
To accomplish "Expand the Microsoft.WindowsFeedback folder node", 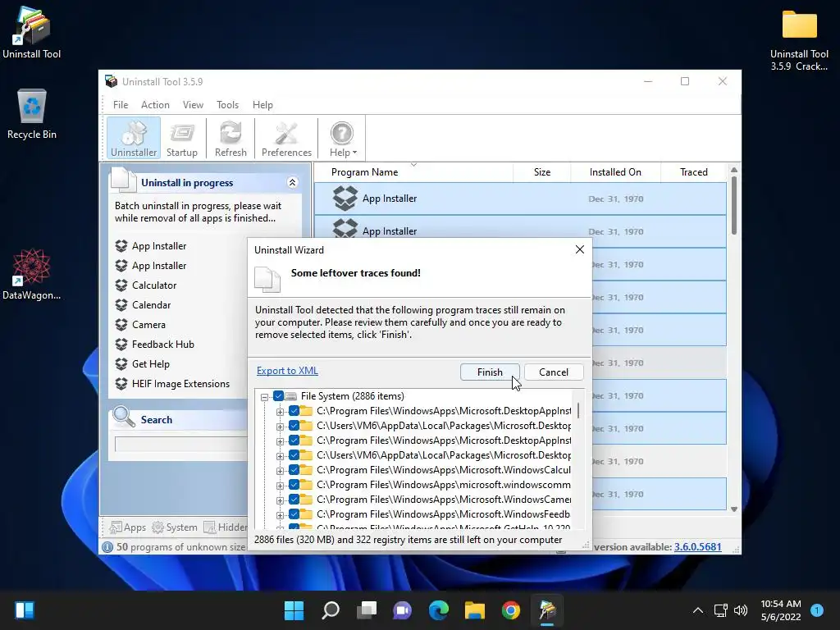I will click(280, 515).
